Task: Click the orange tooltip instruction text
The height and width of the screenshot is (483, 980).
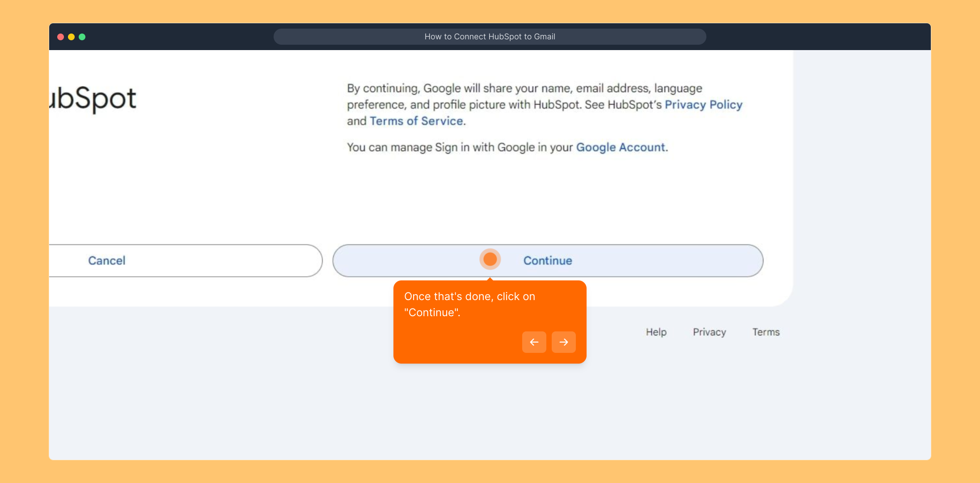Action: click(x=469, y=305)
